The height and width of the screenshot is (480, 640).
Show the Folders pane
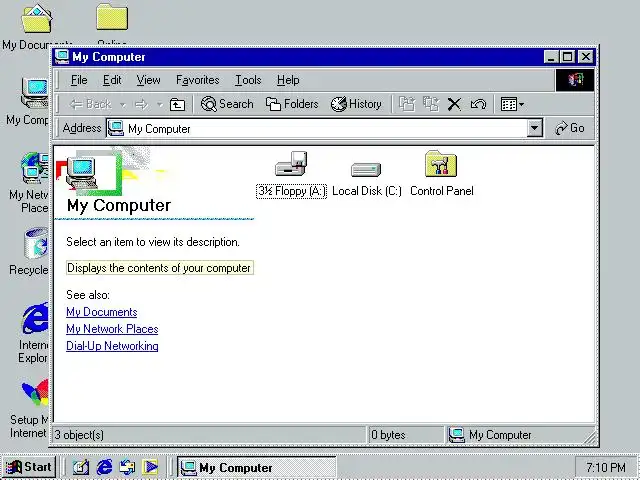(x=291, y=104)
